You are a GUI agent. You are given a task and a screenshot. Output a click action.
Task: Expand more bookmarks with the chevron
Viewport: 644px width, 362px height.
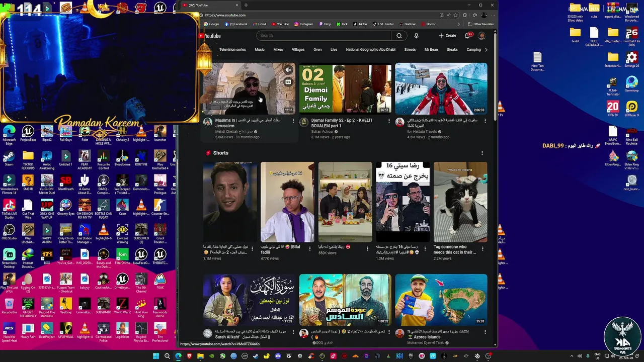coord(458,24)
